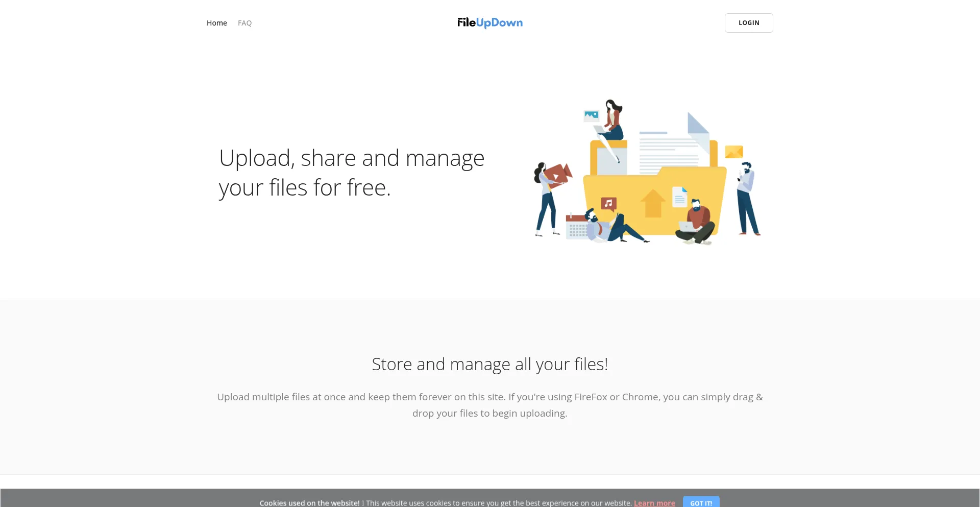Image resolution: width=980 pixels, height=507 pixels.
Task: Click the 'Upload multiple files at once' paragraph
Action: tap(490, 405)
